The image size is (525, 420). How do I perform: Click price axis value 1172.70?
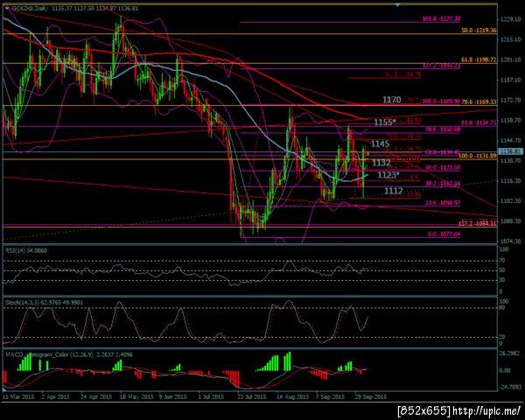pos(511,101)
